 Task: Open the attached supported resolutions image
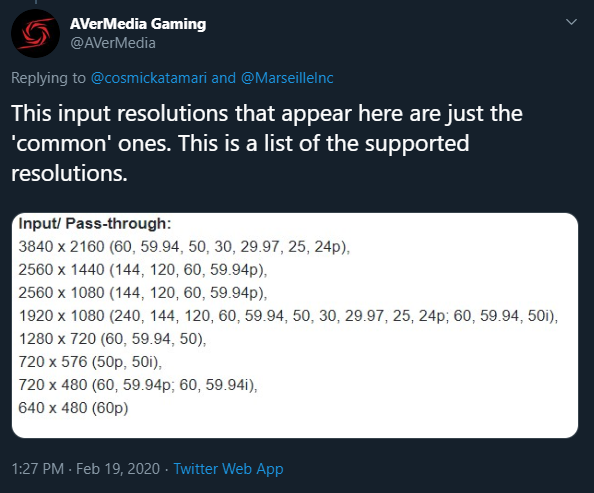point(295,326)
